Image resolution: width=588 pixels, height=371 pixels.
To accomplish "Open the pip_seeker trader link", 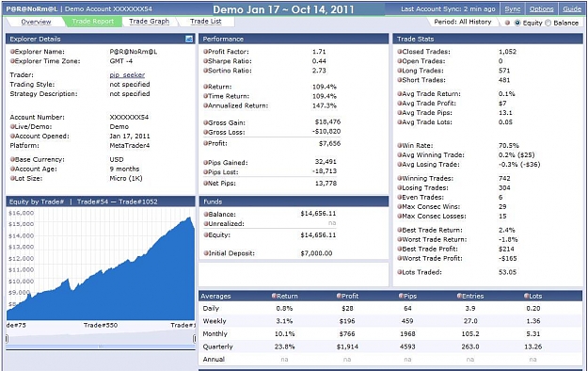I will point(127,75).
